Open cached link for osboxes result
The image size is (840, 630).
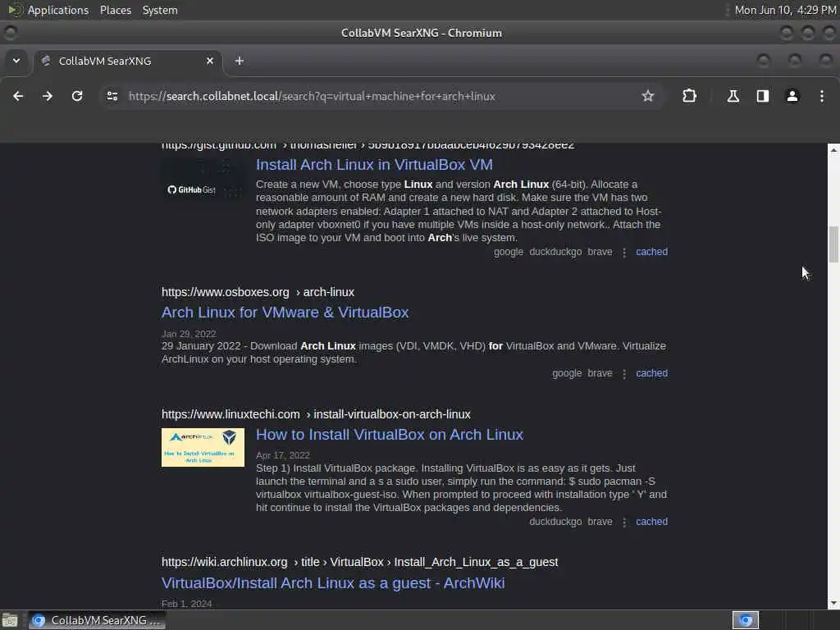coord(651,373)
